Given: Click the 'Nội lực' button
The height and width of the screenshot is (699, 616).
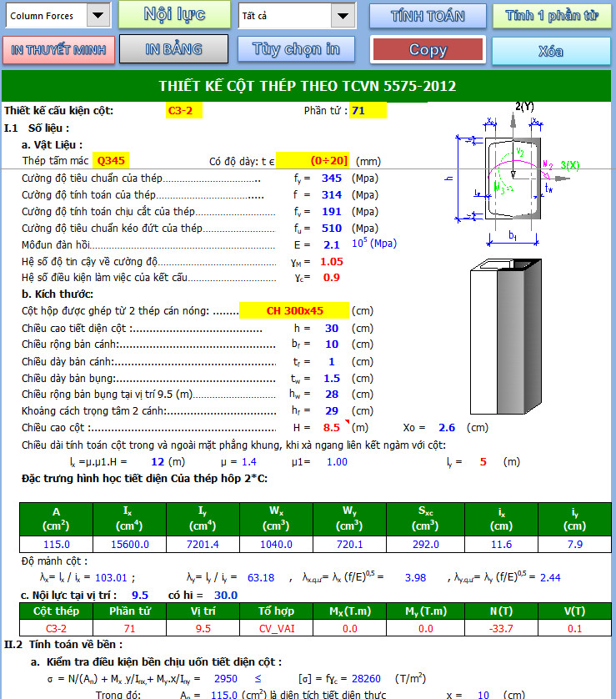Looking at the screenshot, I should 174,14.
